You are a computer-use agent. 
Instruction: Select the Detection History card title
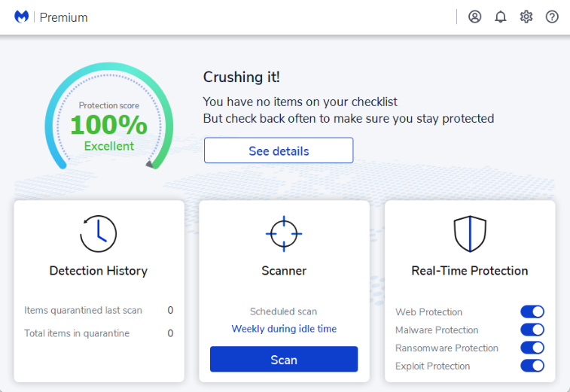pos(99,271)
